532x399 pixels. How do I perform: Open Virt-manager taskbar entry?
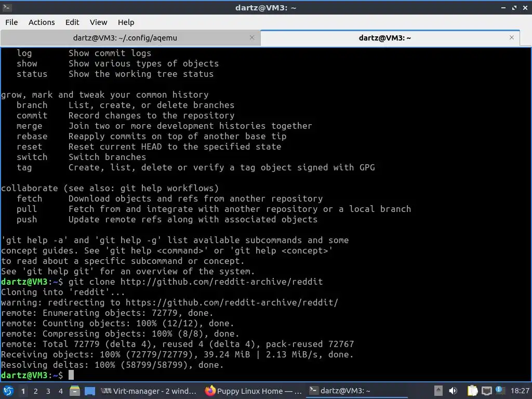149,391
